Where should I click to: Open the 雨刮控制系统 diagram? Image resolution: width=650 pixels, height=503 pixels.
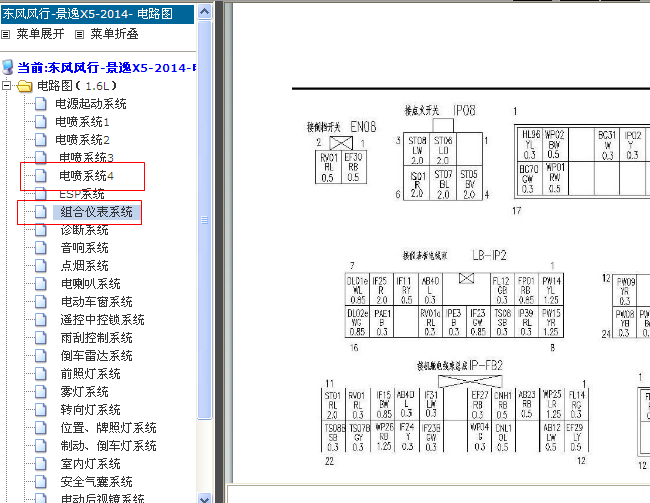point(97,338)
